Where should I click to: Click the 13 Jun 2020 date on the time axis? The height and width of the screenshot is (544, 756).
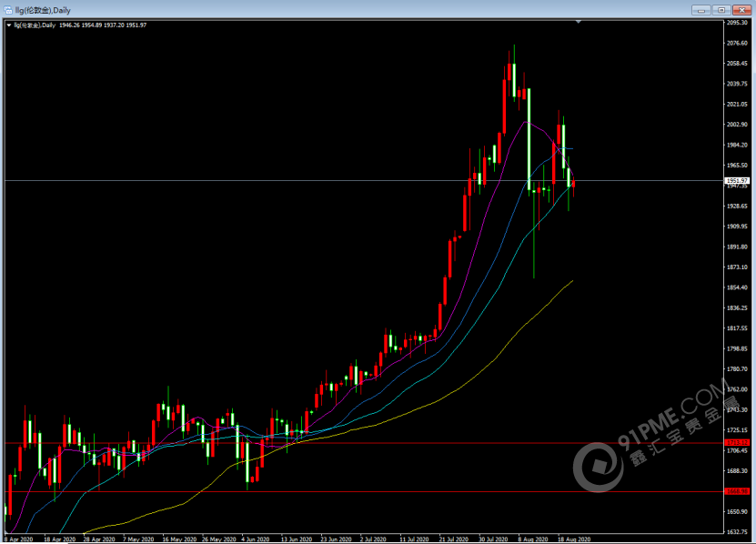tap(297, 539)
